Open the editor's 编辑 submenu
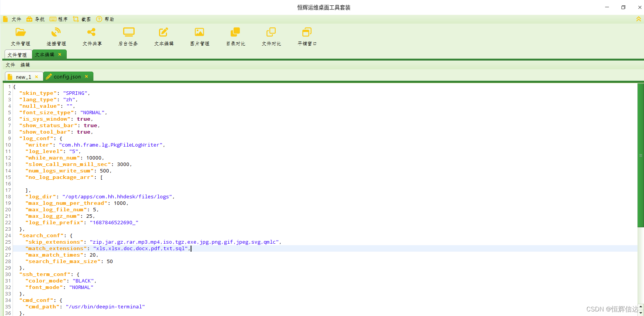This screenshot has height=316, width=644. pos(25,65)
